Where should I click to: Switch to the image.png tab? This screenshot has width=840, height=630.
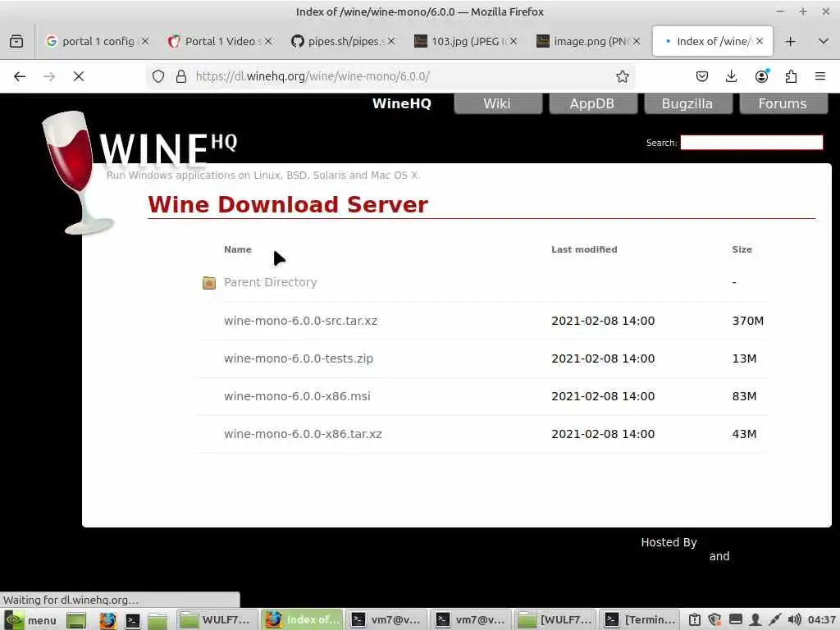pyautogui.click(x=588, y=41)
